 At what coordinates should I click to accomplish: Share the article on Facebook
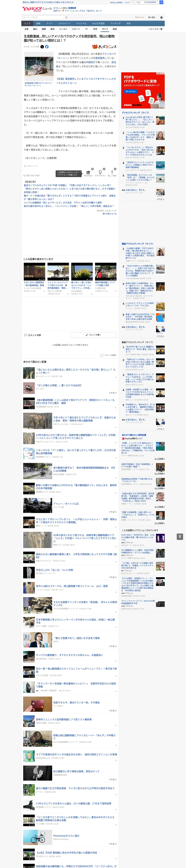coord(47,47)
